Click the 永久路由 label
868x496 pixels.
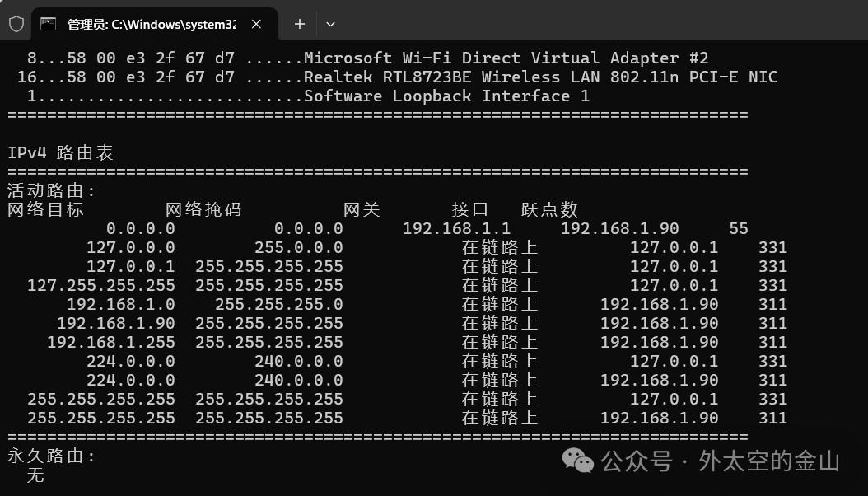click(x=51, y=456)
